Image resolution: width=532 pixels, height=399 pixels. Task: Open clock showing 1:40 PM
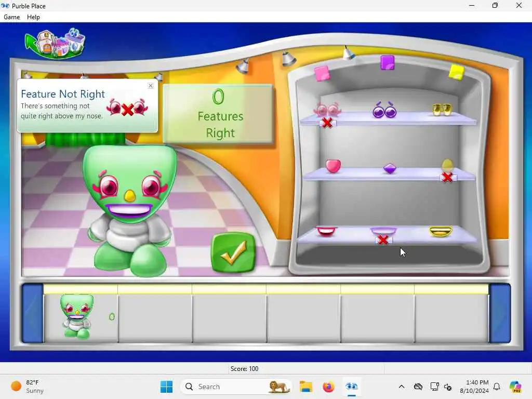474,387
